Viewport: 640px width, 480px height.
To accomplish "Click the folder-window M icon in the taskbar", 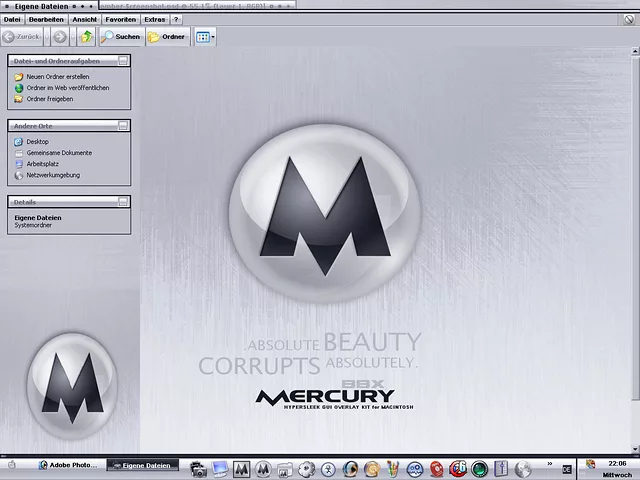I will (x=285, y=470).
